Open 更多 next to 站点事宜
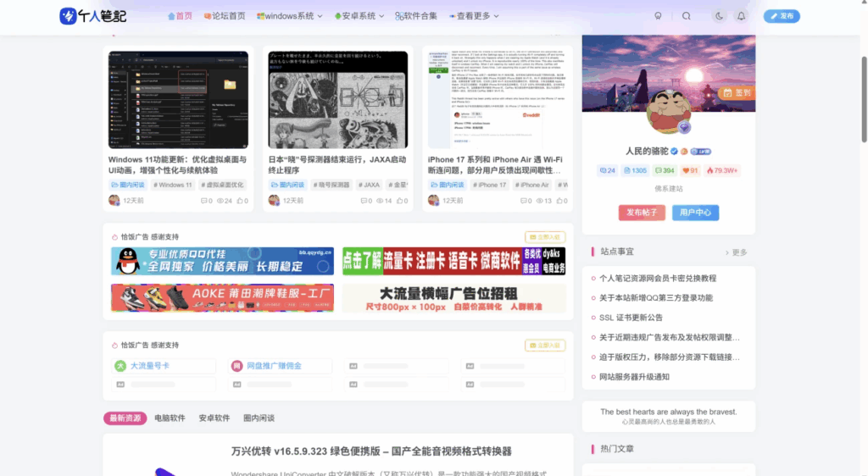This screenshot has height=476, width=868. click(x=737, y=252)
